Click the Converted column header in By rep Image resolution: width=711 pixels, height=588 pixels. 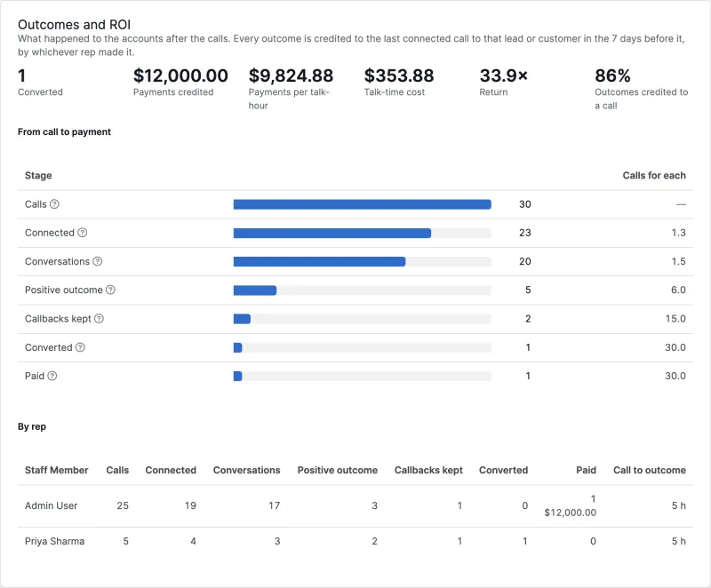pos(503,470)
